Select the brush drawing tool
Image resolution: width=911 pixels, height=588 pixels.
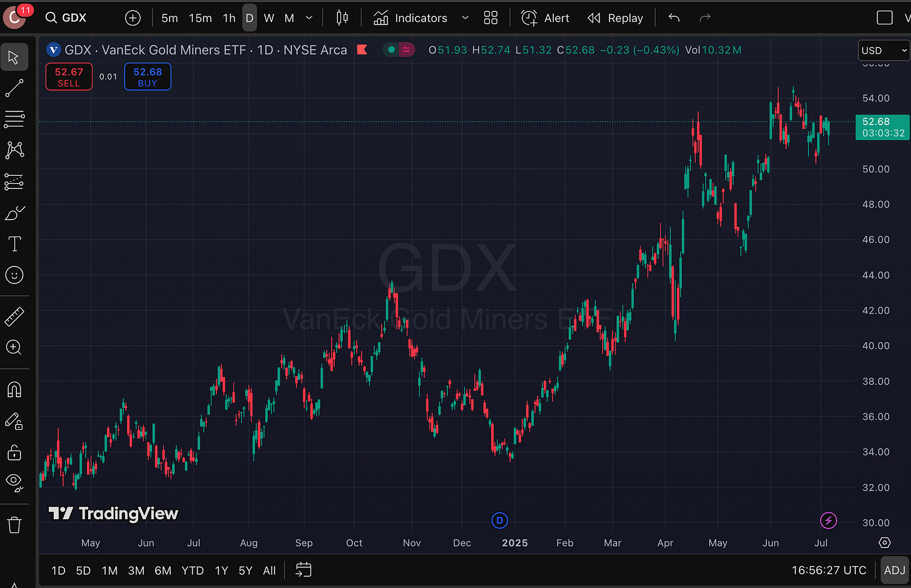coord(14,213)
